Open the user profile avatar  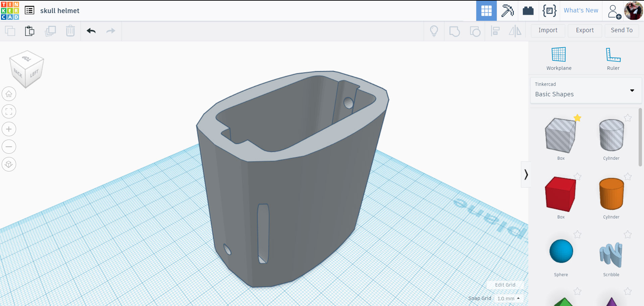[633, 11]
